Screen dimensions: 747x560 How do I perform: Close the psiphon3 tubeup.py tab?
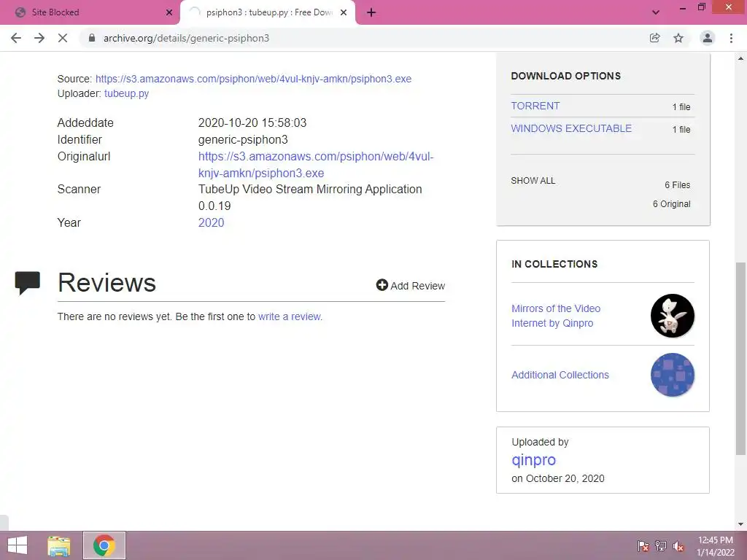pyautogui.click(x=344, y=13)
